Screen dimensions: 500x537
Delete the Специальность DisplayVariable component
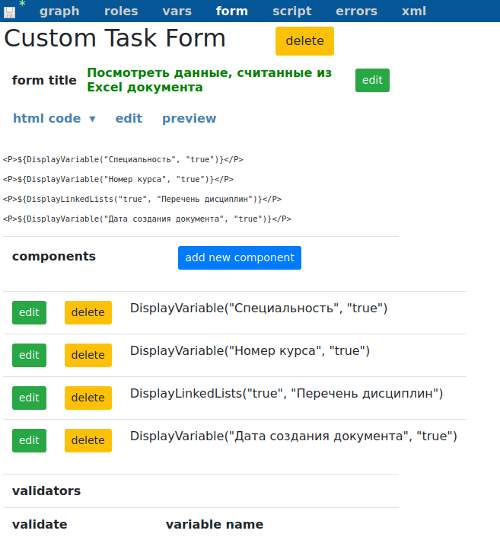[88, 312]
